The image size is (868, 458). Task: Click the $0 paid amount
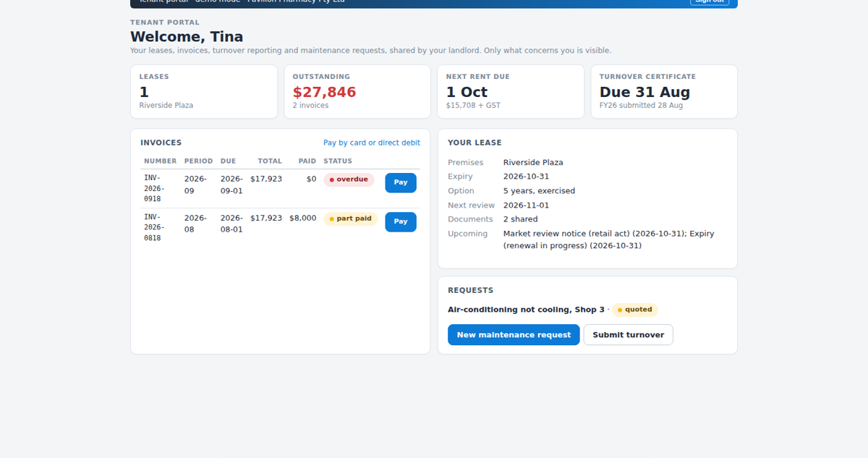tap(311, 179)
